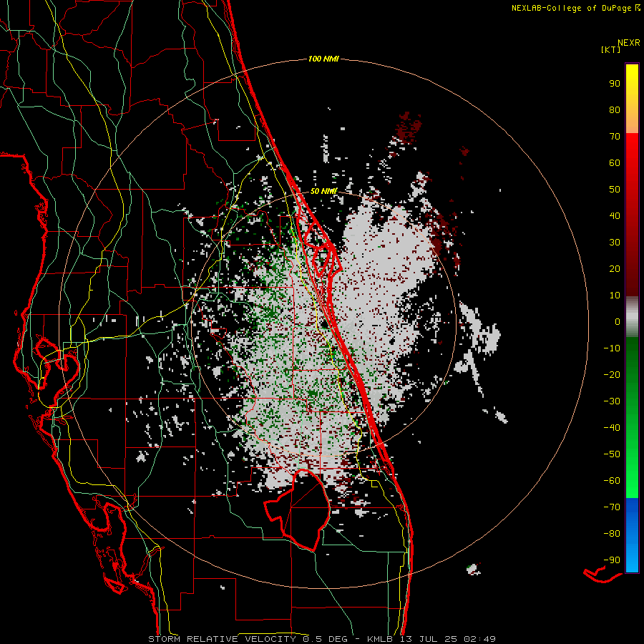Click the -20 value on the velocity scale
The width and height of the screenshot is (644, 644).
click(x=612, y=375)
